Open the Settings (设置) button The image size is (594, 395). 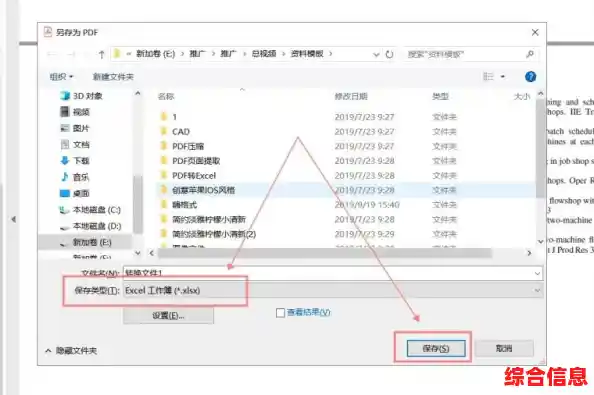(x=168, y=315)
